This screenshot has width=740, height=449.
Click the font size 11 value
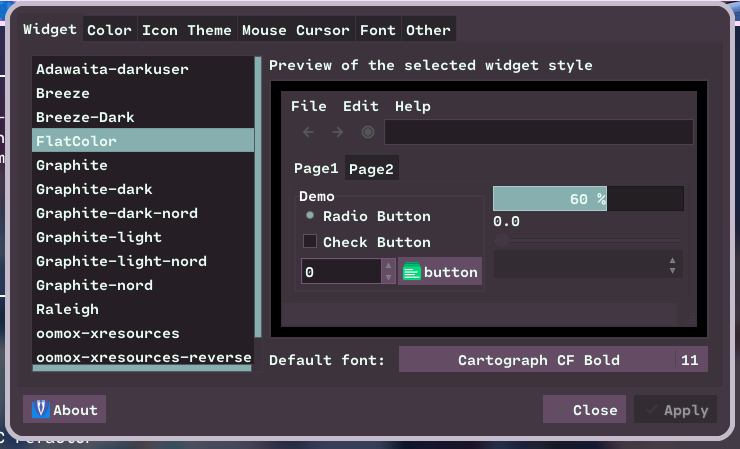point(690,360)
